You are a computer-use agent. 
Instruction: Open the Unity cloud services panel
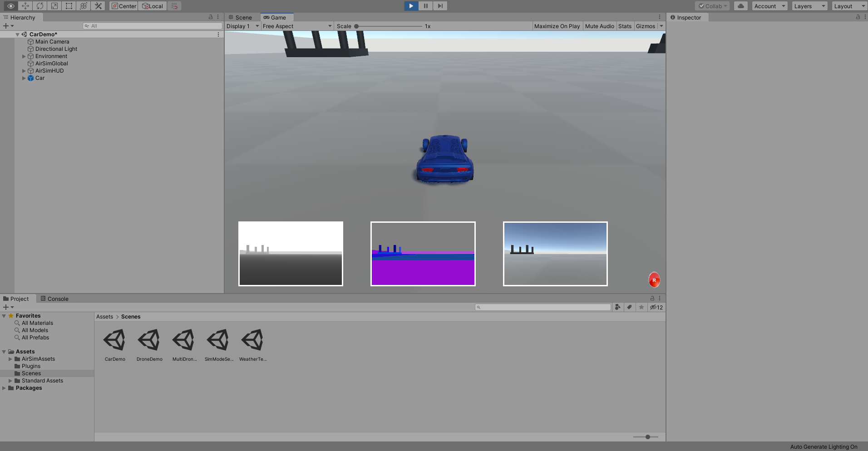tap(741, 6)
